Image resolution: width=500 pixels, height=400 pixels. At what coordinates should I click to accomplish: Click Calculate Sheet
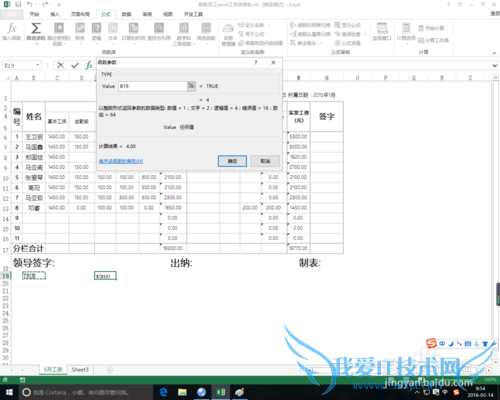tap(434, 40)
